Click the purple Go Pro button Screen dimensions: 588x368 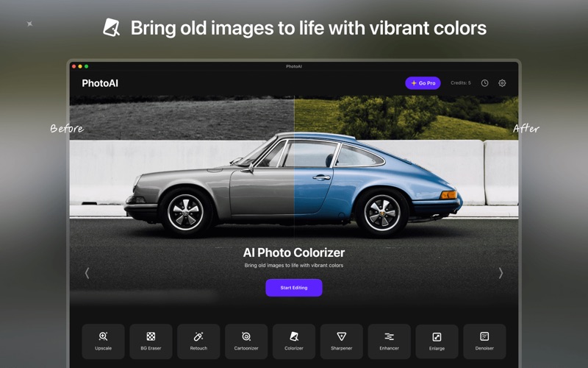423,83
